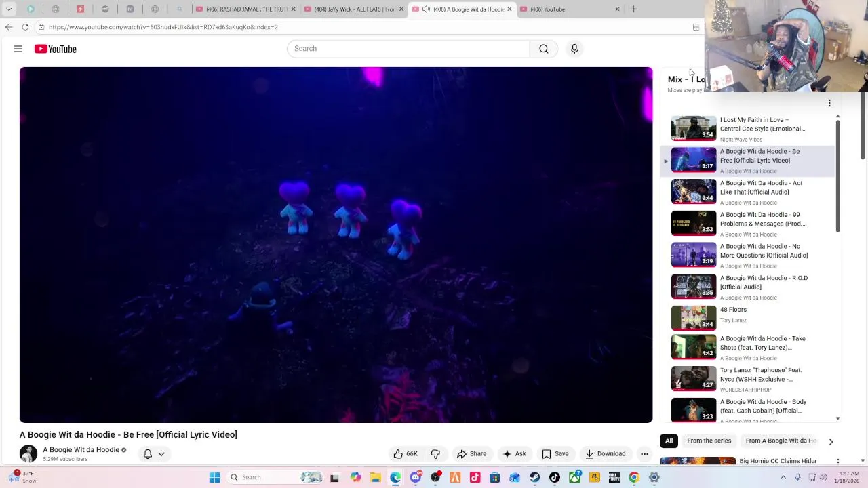Image resolution: width=868 pixels, height=488 pixels.
Task: Select the All filter chip
Action: 669,441
